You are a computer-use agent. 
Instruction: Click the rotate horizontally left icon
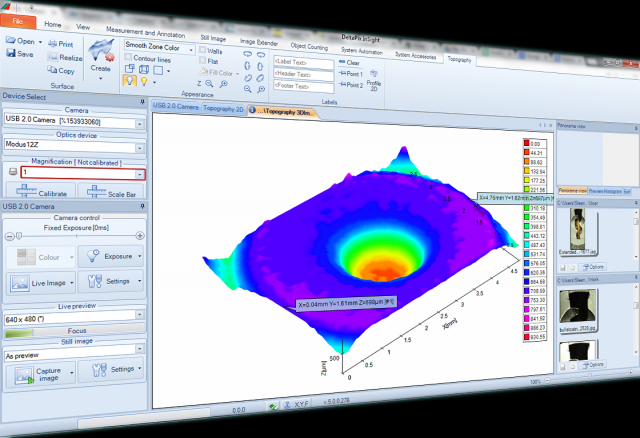247,53
